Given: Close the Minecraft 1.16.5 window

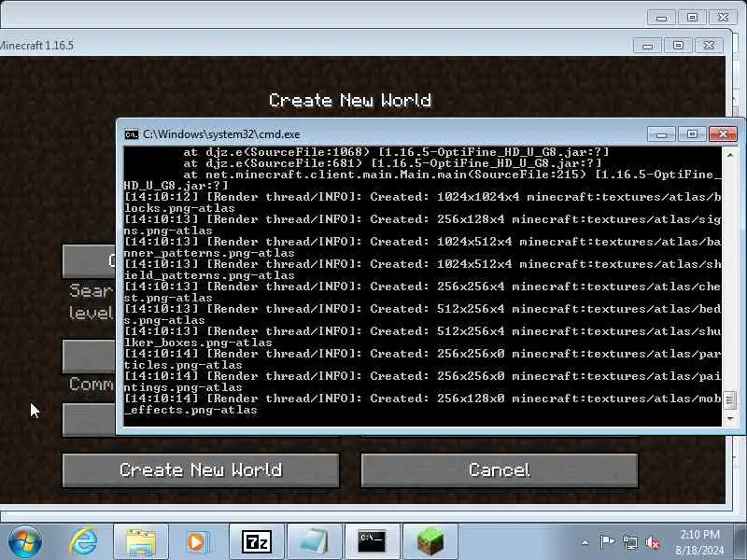Looking at the screenshot, I should (x=709, y=46).
